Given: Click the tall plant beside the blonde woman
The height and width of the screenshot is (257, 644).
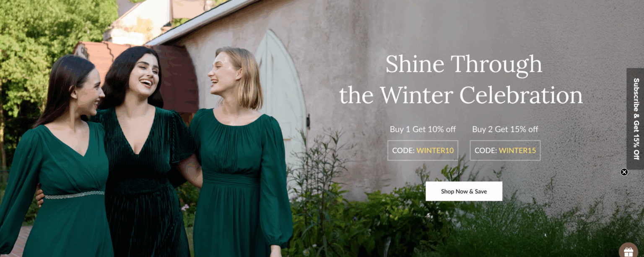Looking at the screenshot, I should [x=319, y=189].
